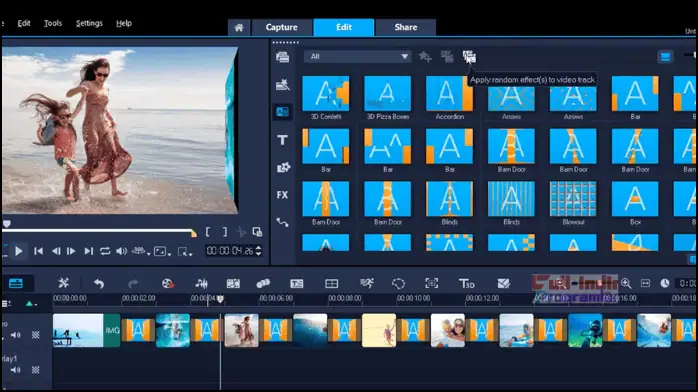Toggle ripple editing on video track
The height and width of the screenshot is (392, 698).
pyautogui.click(x=36, y=335)
